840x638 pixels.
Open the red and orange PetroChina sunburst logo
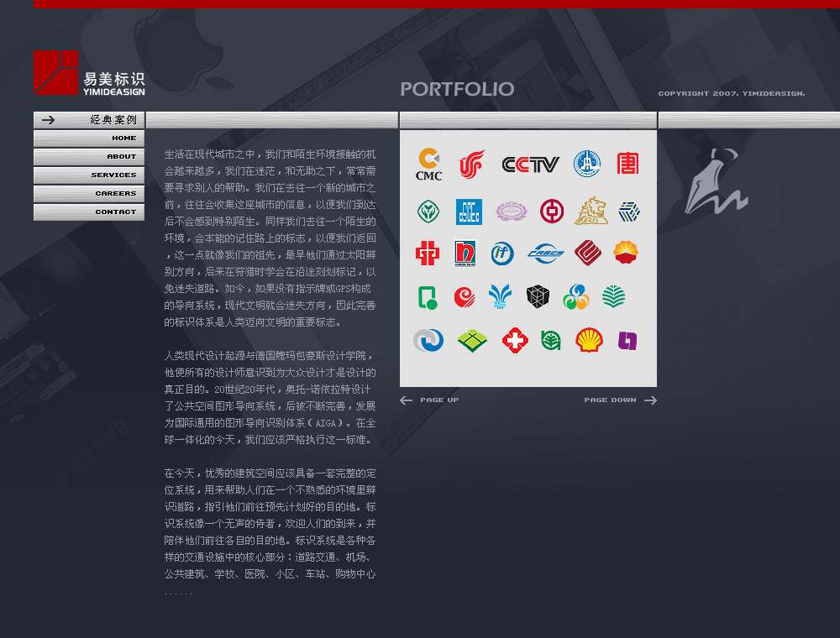click(626, 253)
